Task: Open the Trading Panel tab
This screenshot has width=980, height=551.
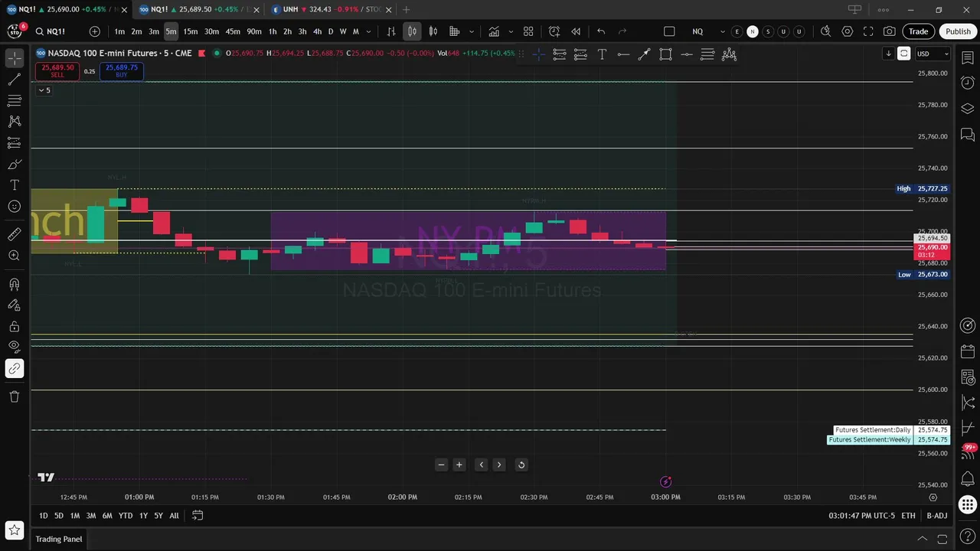Action: click(58, 539)
